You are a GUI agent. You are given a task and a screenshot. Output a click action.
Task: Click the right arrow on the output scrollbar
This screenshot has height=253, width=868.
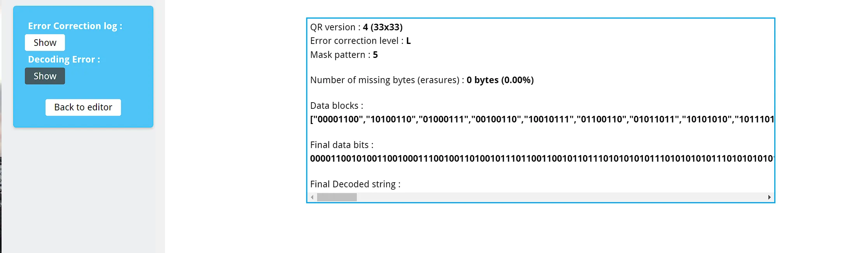pos(769,197)
